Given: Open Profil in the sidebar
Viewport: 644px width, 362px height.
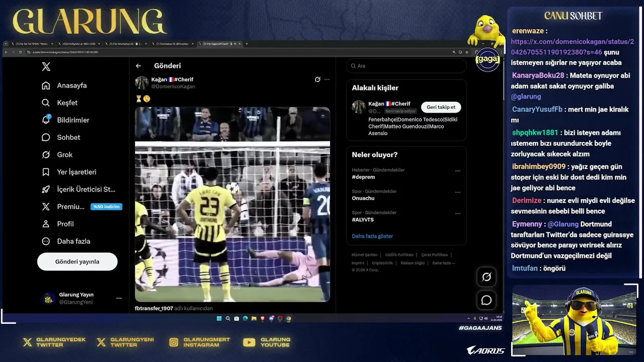Looking at the screenshot, I should coord(58,224).
